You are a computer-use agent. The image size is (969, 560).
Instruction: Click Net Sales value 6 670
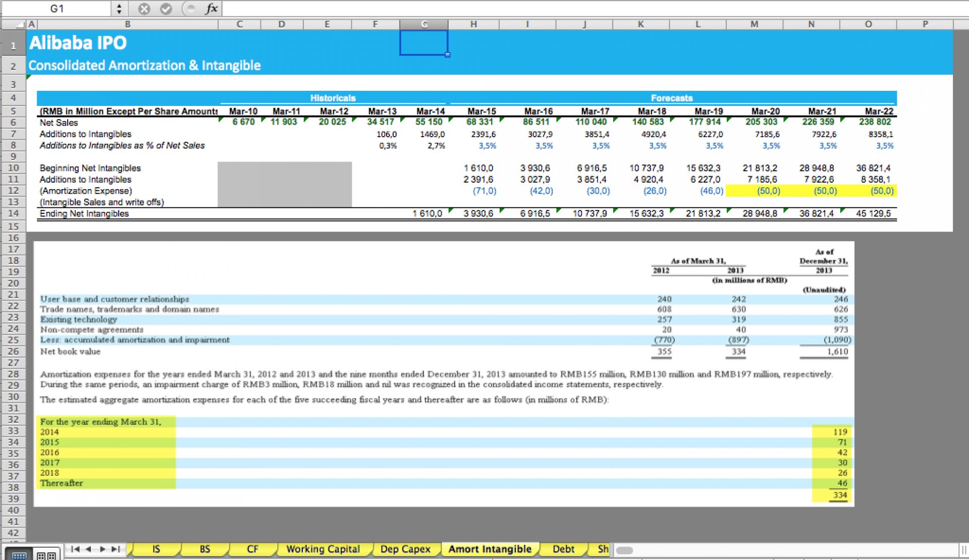(243, 122)
